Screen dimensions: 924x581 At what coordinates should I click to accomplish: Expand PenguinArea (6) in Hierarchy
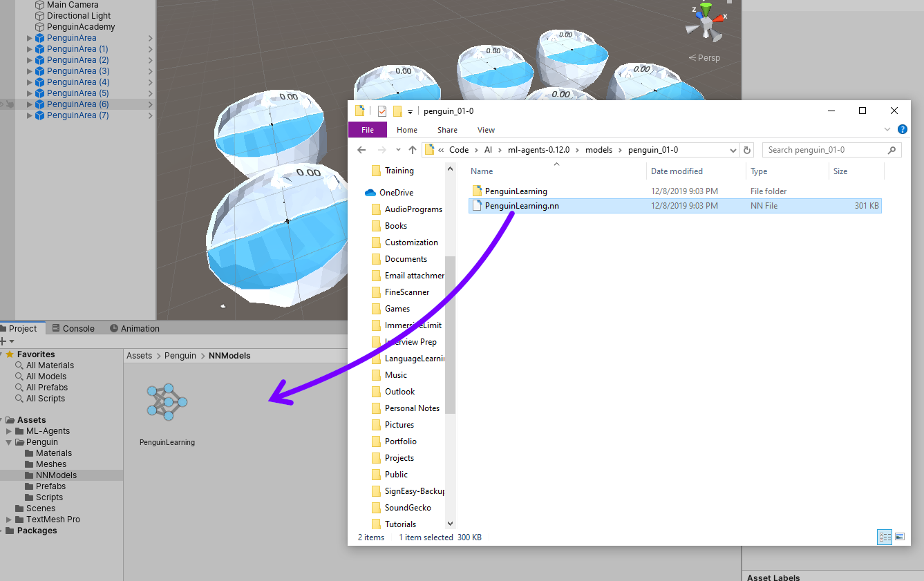point(30,104)
